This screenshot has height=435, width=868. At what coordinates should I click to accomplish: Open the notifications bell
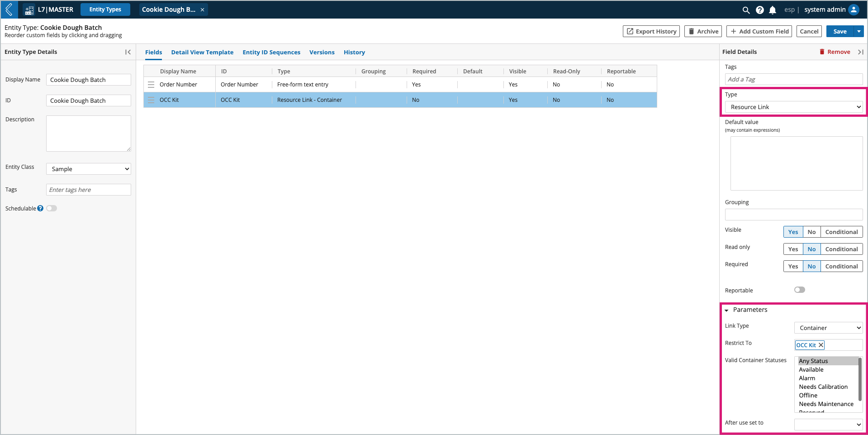(x=773, y=10)
